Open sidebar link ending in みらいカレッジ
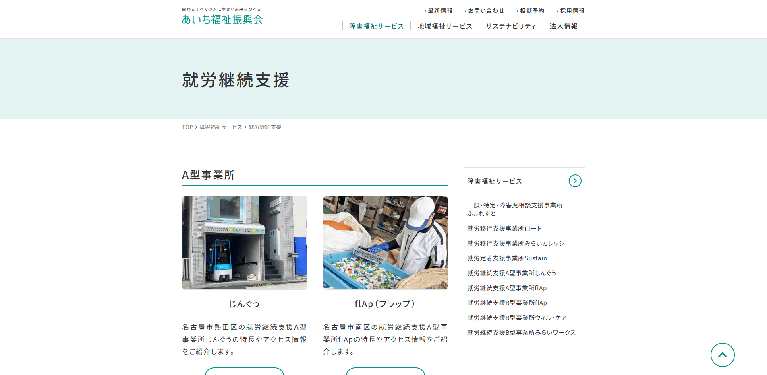 (x=516, y=243)
